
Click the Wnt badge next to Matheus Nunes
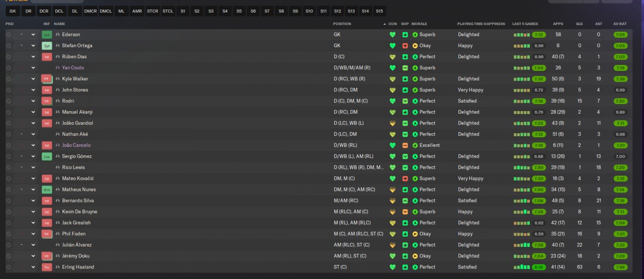coord(47,190)
